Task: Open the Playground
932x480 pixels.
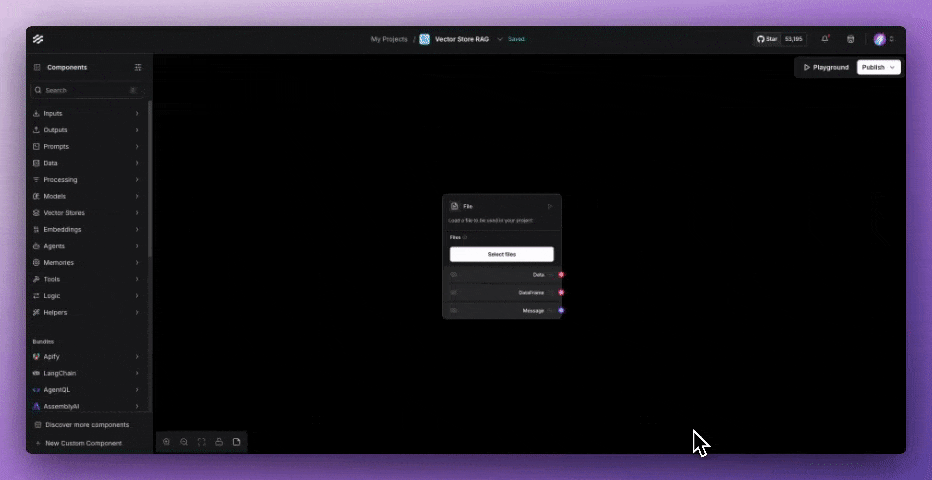Action: coord(826,67)
